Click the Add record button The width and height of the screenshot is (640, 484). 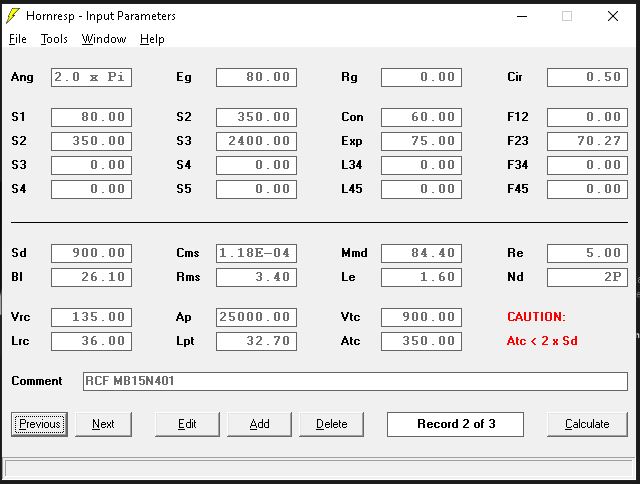coord(259,424)
